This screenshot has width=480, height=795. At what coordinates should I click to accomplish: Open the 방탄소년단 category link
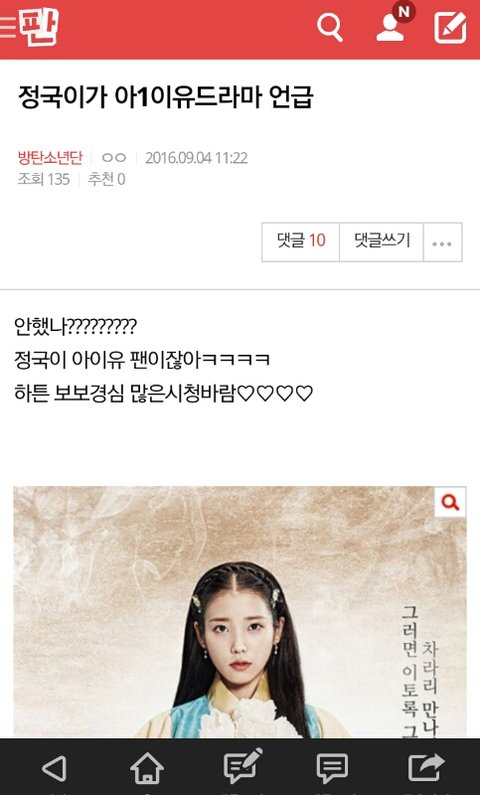tap(50, 158)
